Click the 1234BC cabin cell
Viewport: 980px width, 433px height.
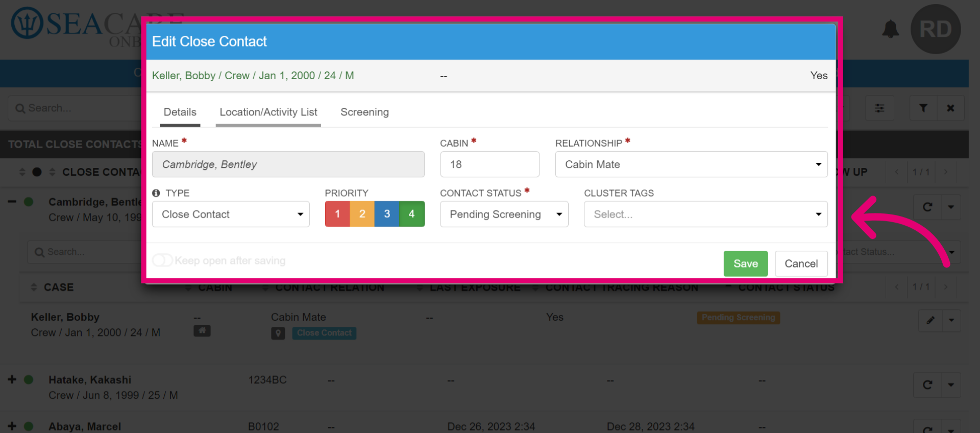[x=267, y=380]
